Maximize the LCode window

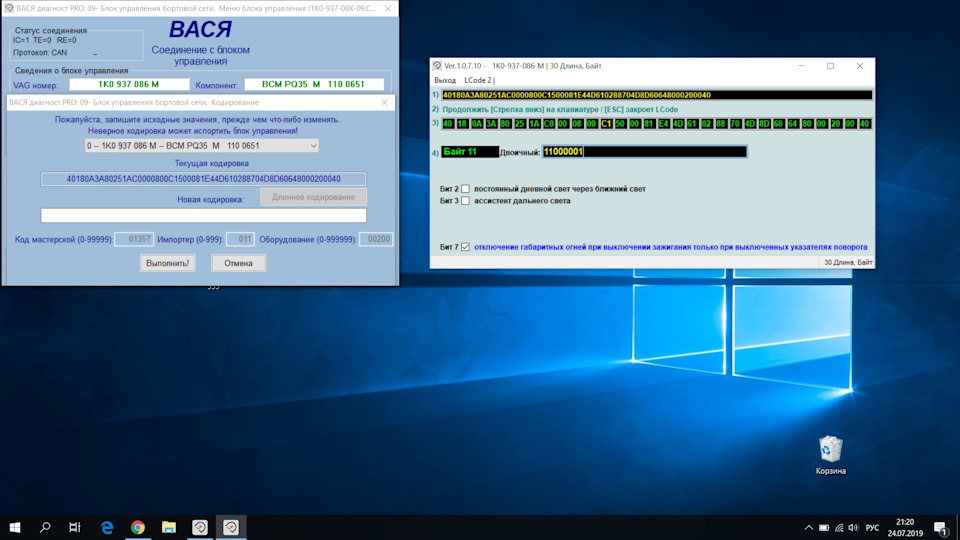pos(830,66)
